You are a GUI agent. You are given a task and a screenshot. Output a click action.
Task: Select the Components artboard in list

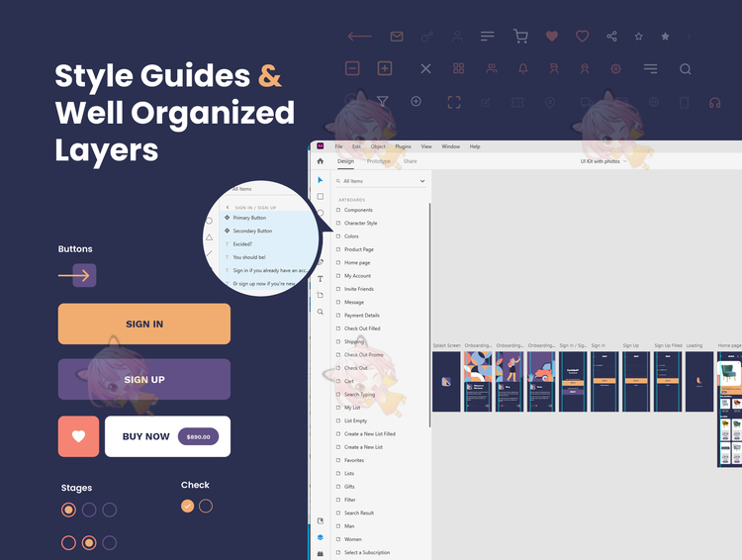pyautogui.click(x=358, y=210)
